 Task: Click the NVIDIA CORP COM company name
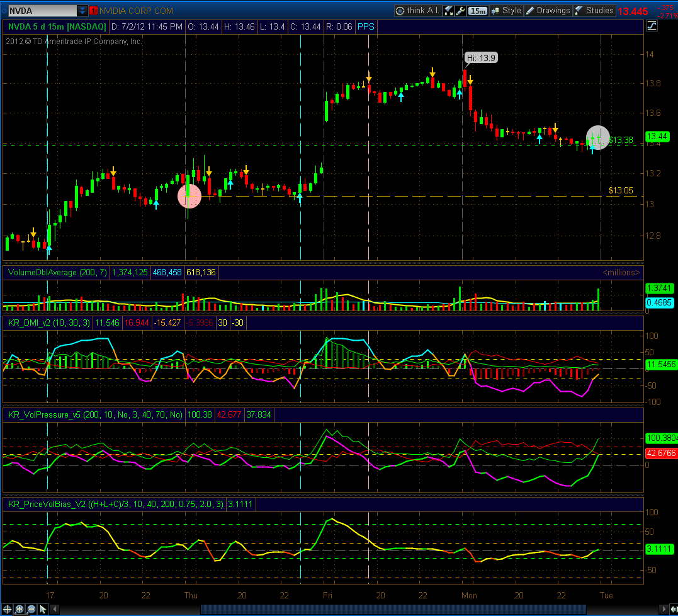click(x=136, y=11)
